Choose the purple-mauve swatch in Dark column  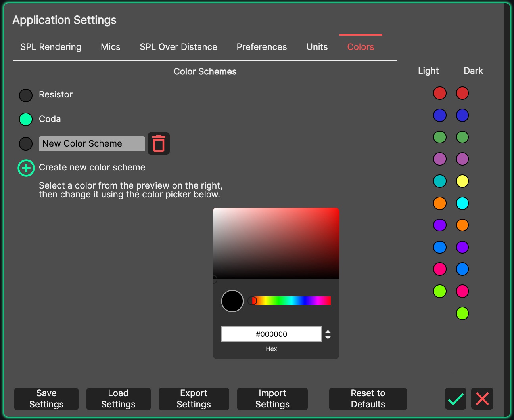(462, 159)
